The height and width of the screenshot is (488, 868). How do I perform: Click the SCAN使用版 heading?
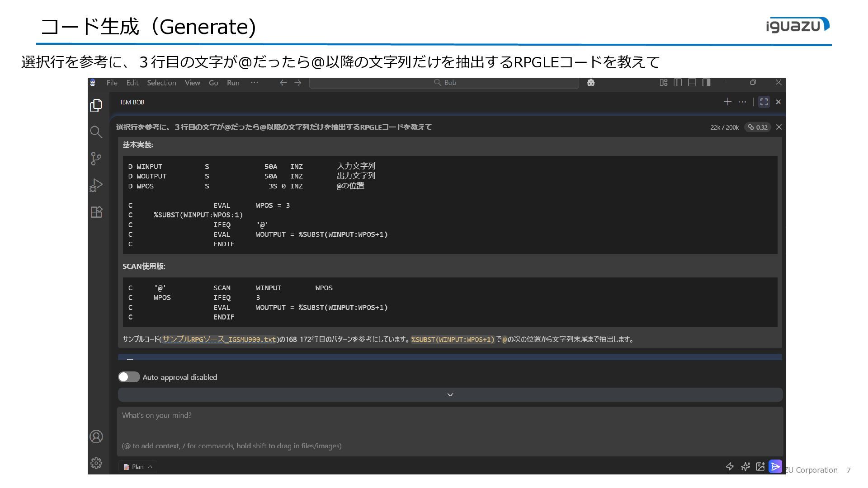point(144,266)
